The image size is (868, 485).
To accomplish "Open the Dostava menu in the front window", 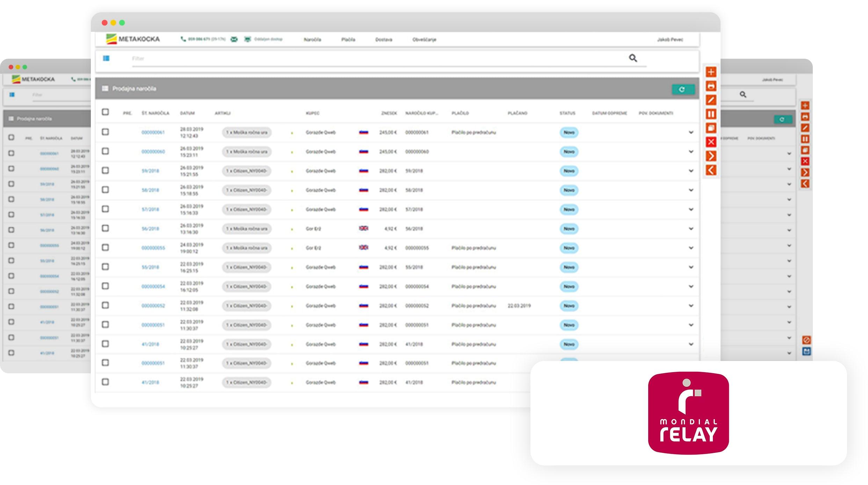I will 384,39.
